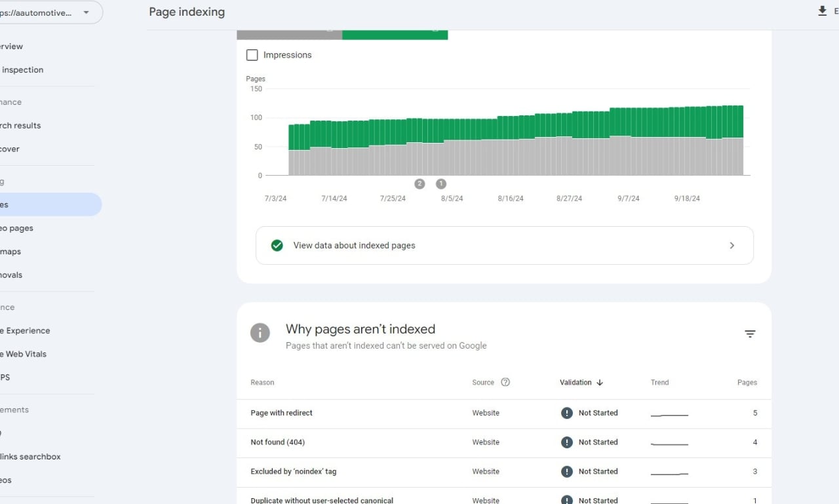The height and width of the screenshot is (504, 839).
Task: Click the green checkmark on View data about indexed pages
Action: click(277, 245)
